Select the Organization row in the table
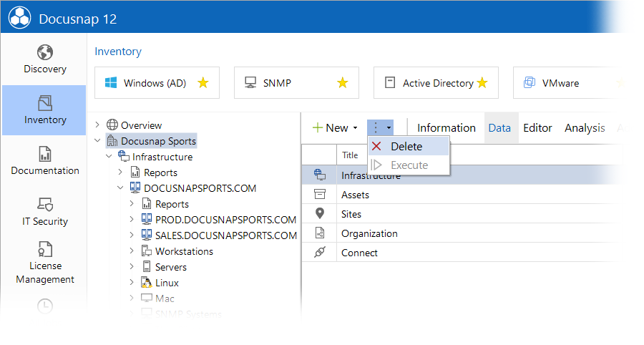Screen dimensions: 644x345 (x=462, y=233)
